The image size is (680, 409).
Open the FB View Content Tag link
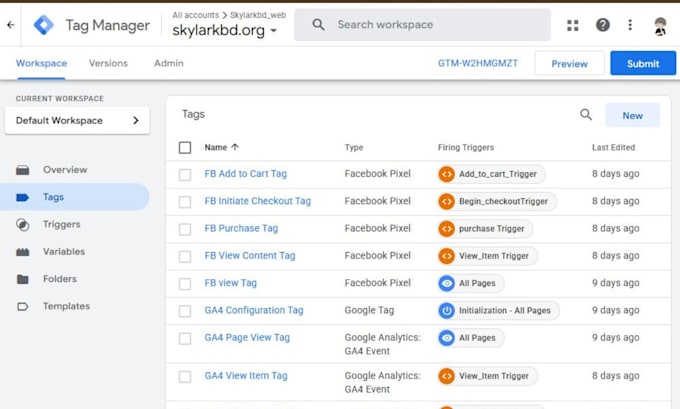coord(250,255)
